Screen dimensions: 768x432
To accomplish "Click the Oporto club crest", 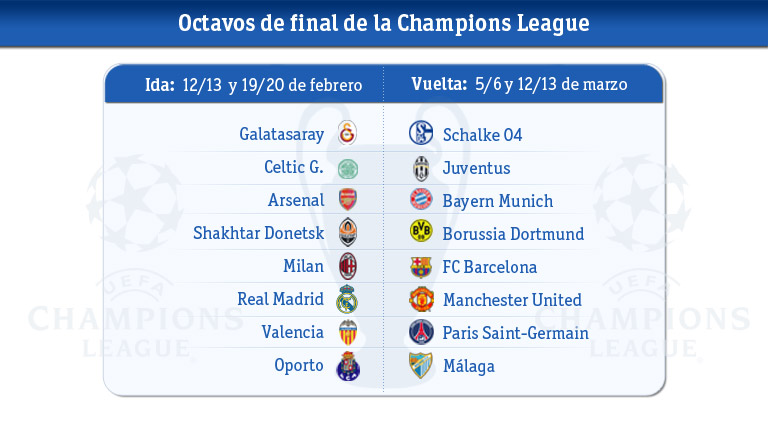I will point(347,366).
